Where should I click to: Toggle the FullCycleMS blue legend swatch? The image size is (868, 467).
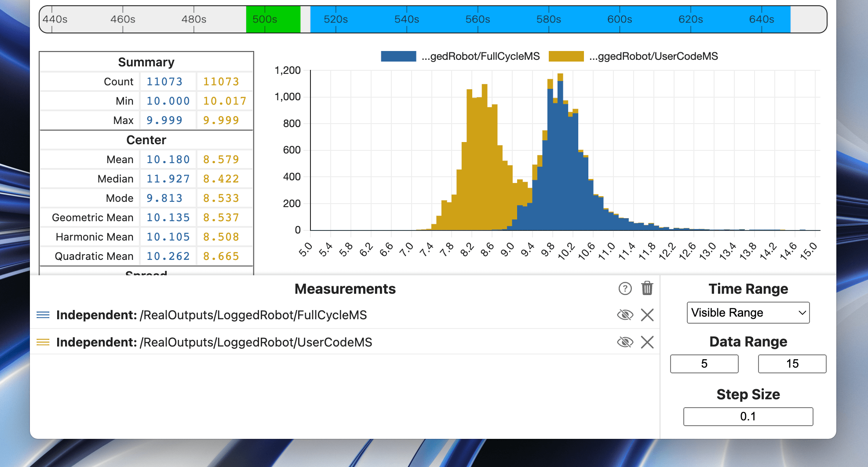(398, 56)
